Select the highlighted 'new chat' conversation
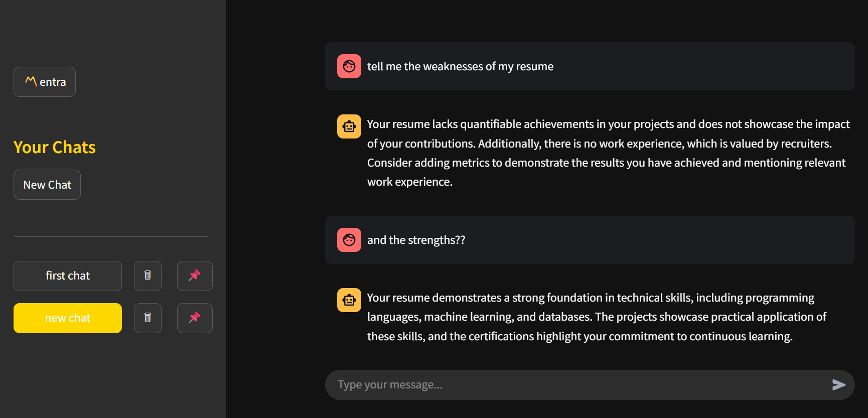This screenshot has height=418, width=868. click(x=68, y=318)
